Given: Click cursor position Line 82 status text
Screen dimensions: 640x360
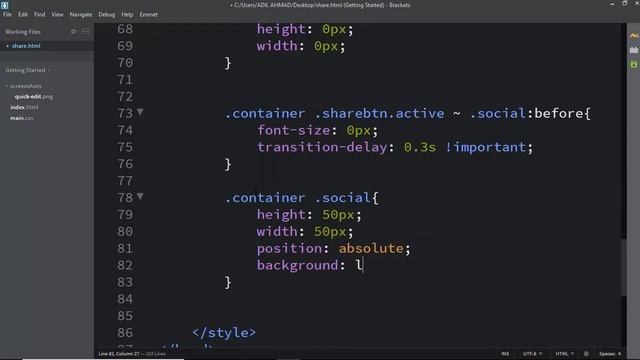Looking at the screenshot, I should [119, 354].
